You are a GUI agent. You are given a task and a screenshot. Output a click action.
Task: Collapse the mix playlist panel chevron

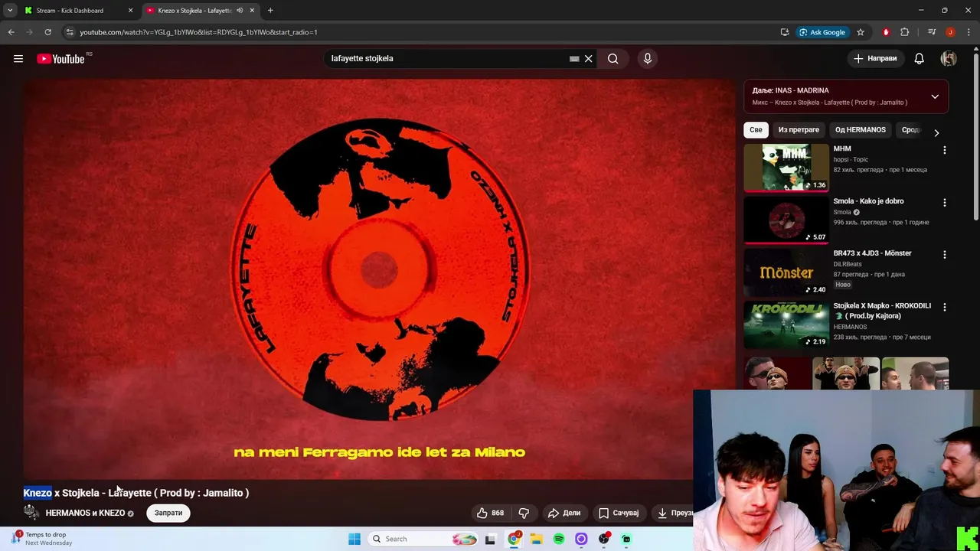click(935, 96)
